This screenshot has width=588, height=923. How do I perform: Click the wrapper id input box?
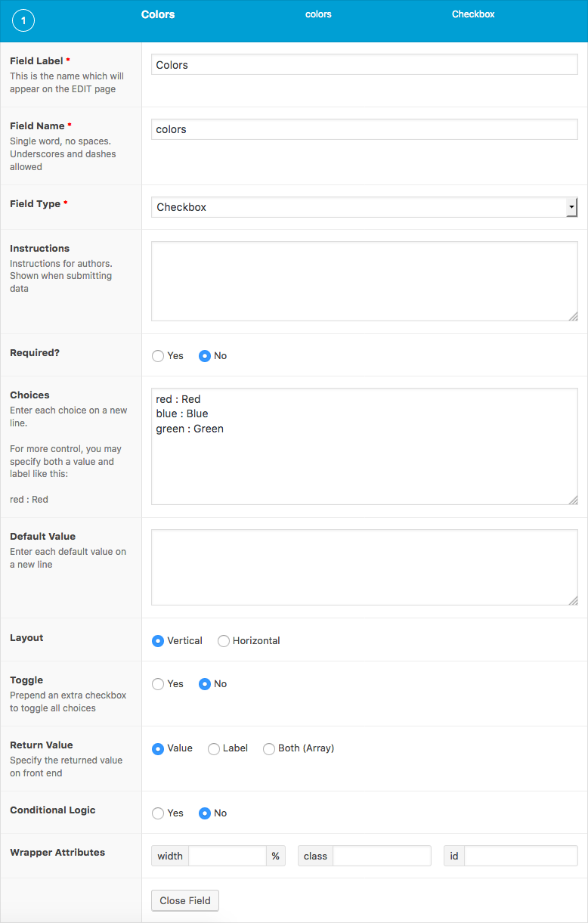pos(521,856)
